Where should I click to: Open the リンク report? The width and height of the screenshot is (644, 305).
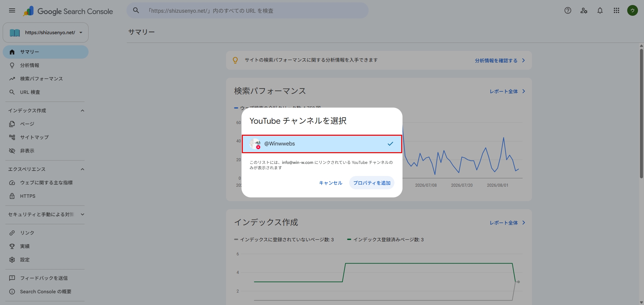coord(46,233)
